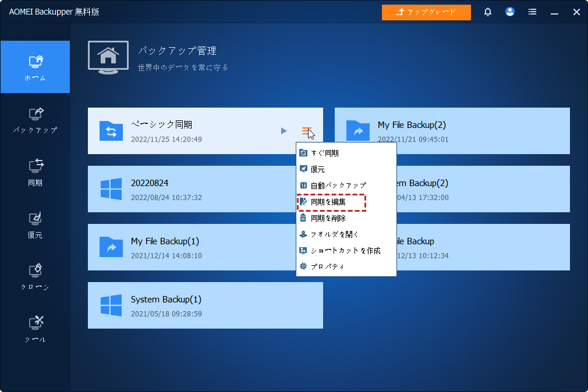Image resolution: width=588 pixels, height=392 pixels.
Task: Click the pencil icon beside 同期を編集
Action: pos(303,202)
